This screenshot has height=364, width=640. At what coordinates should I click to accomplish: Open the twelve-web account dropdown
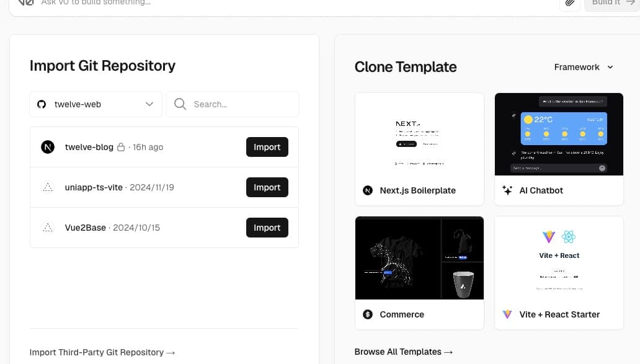click(96, 104)
